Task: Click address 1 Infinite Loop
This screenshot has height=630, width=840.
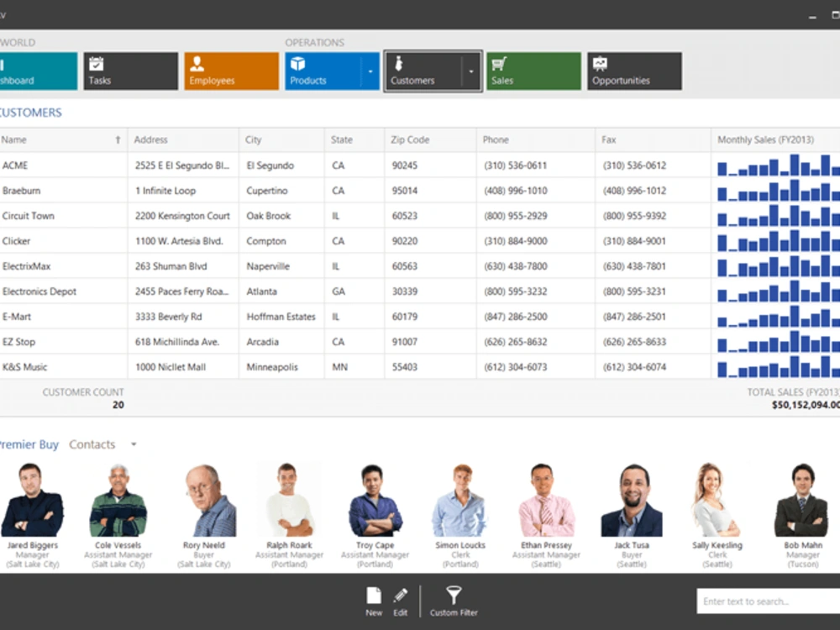Action: tap(165, 191)
